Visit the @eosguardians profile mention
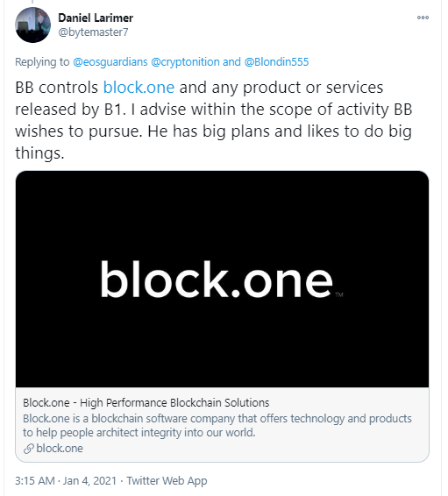This screenshot has height=496, width=448. 110,61
